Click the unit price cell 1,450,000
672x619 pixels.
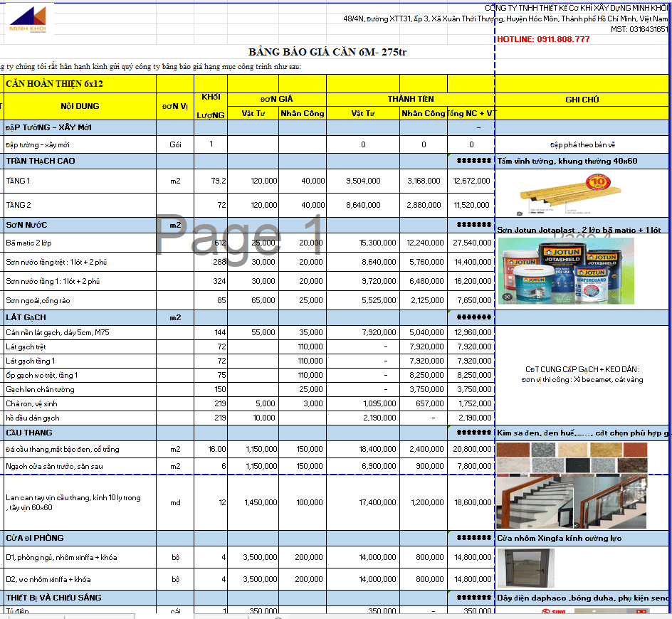point(253,502)
